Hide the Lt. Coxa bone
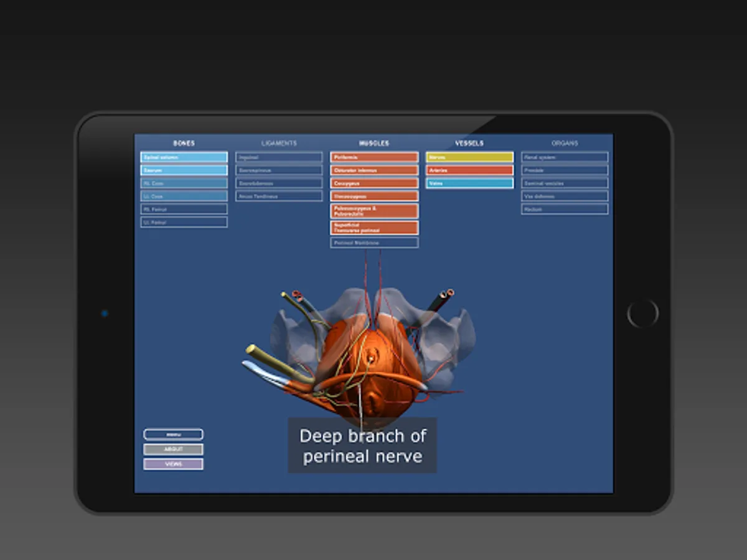This screenshot has height=560, width=747. click(x=184, y=196)
